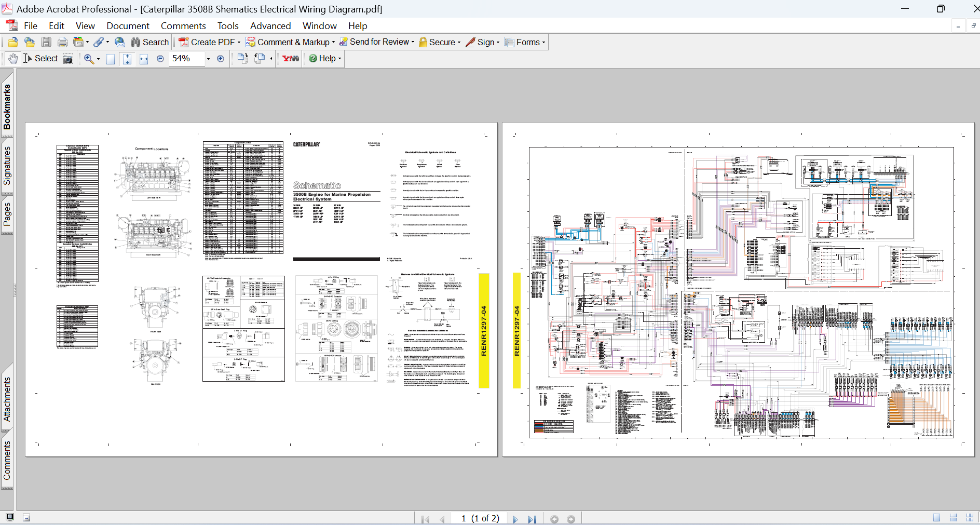
Task: Click the paperclip attach file icon
Action: pos(98,42)
